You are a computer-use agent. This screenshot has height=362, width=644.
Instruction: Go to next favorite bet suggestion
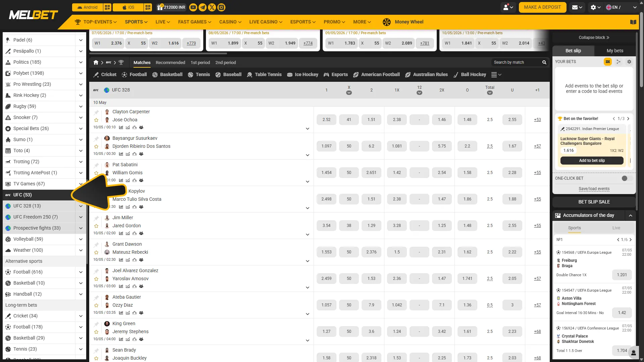pos(628,119)
